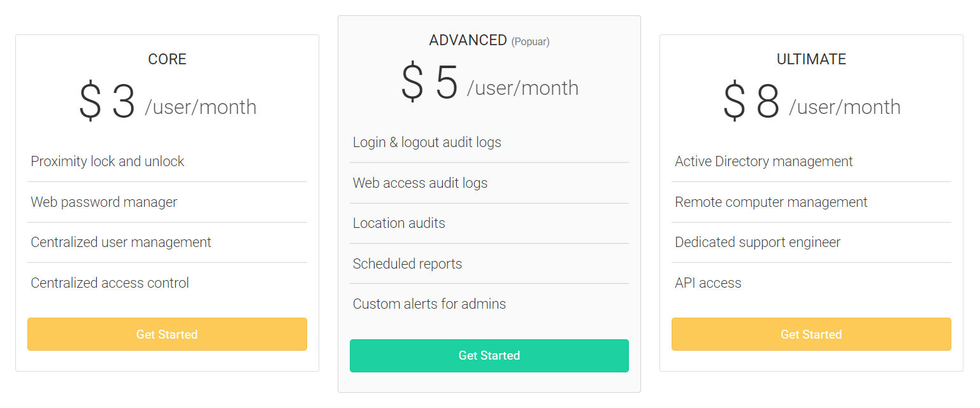Select the Location audits feature
Viewport: 980px width, 408px height.
[x=399, y=223]
